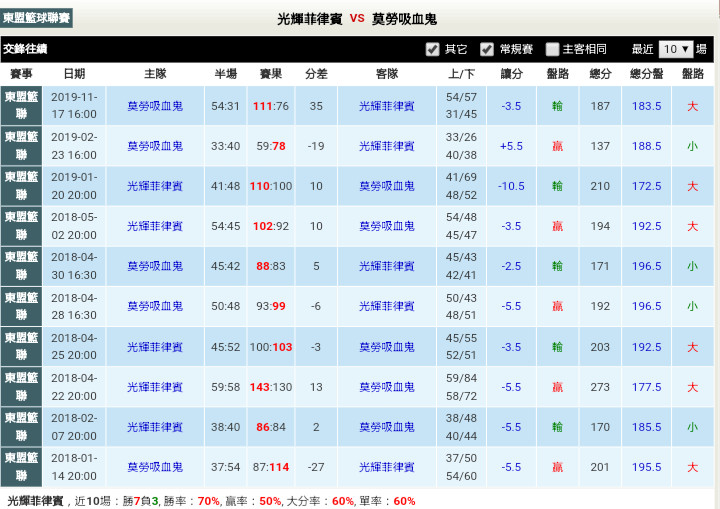Open away team 莫勞吸血鬼 in 2018-04-22 row

click(387, 387)
